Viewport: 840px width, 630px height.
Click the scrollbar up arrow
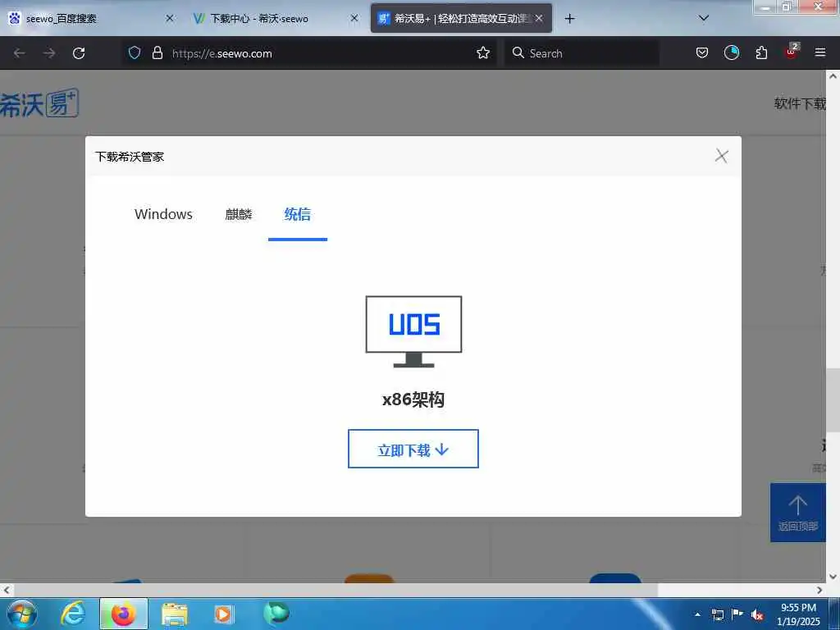[x=833, y=76]
